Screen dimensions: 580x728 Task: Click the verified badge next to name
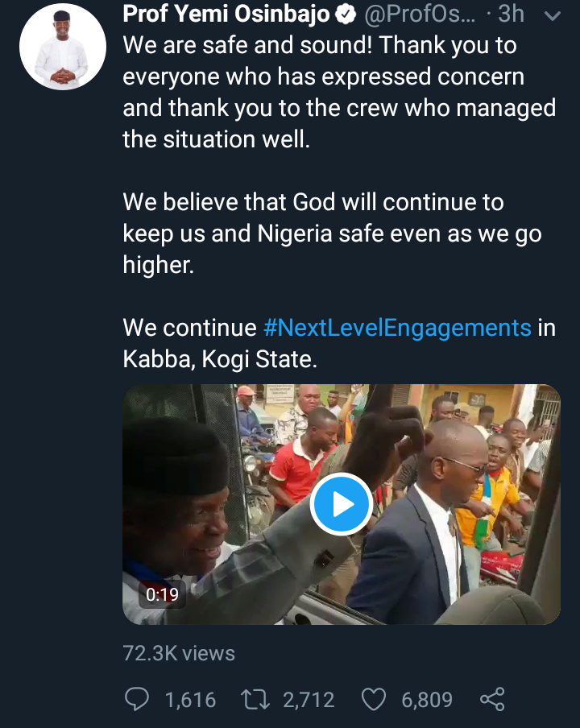(x=346, y=14)
